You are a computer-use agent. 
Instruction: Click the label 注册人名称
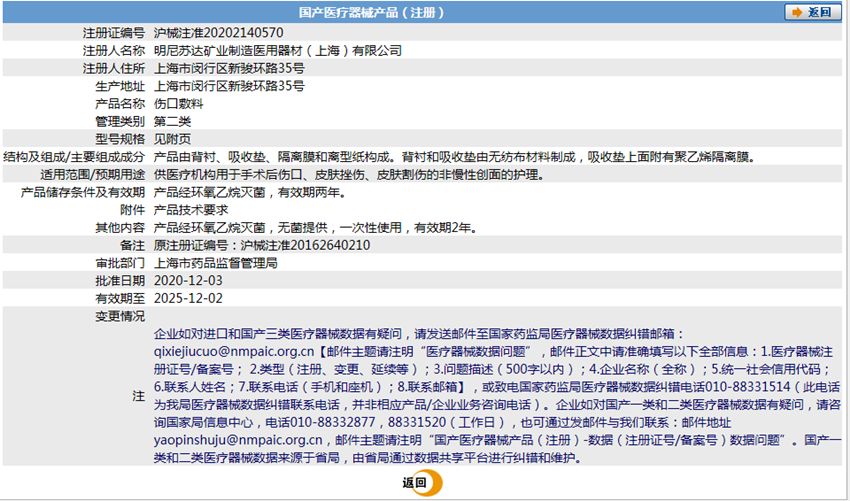point(114,50)
